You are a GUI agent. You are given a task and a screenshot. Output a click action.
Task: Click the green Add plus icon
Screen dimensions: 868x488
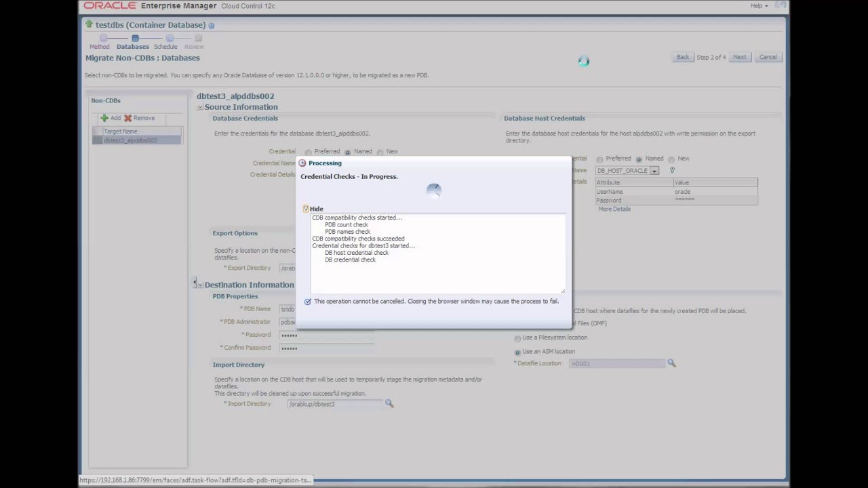coord(104,118)
